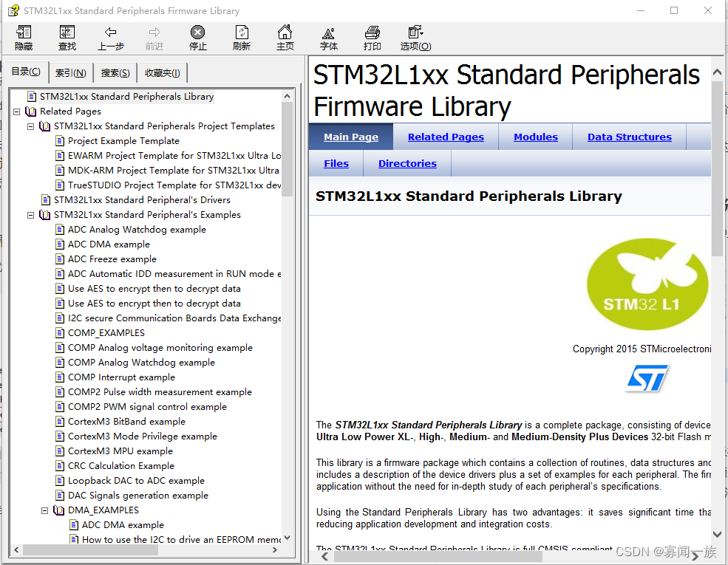Select I2C secure Communication Boards item
Screen dimensions: 728x565
coord(174,318)
